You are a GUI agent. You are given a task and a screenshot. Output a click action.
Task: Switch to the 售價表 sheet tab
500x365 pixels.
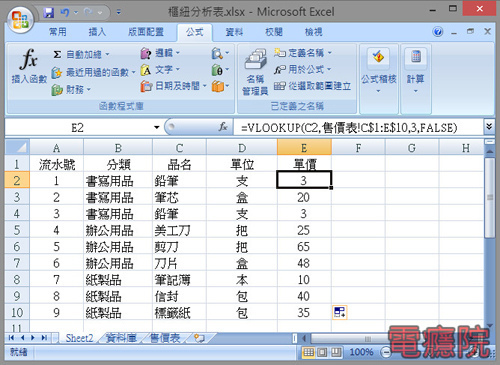pyautogui.click(x=165, y=338)
